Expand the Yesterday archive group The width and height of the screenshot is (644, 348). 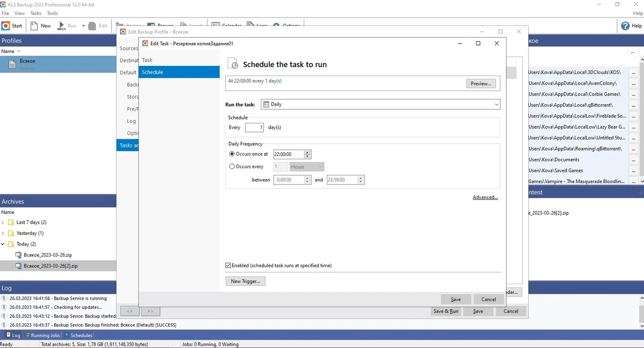pyautogui.click(x=3, y=233)
